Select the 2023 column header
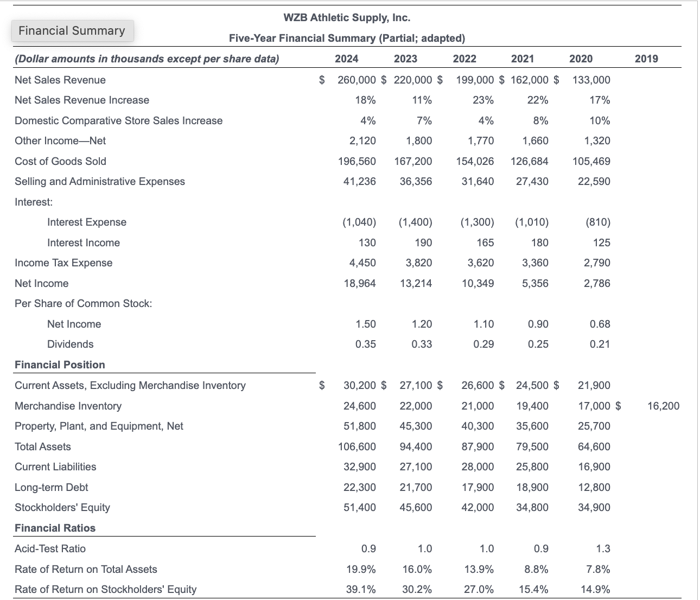The image size is (700, 600). [x=405, y=59]
